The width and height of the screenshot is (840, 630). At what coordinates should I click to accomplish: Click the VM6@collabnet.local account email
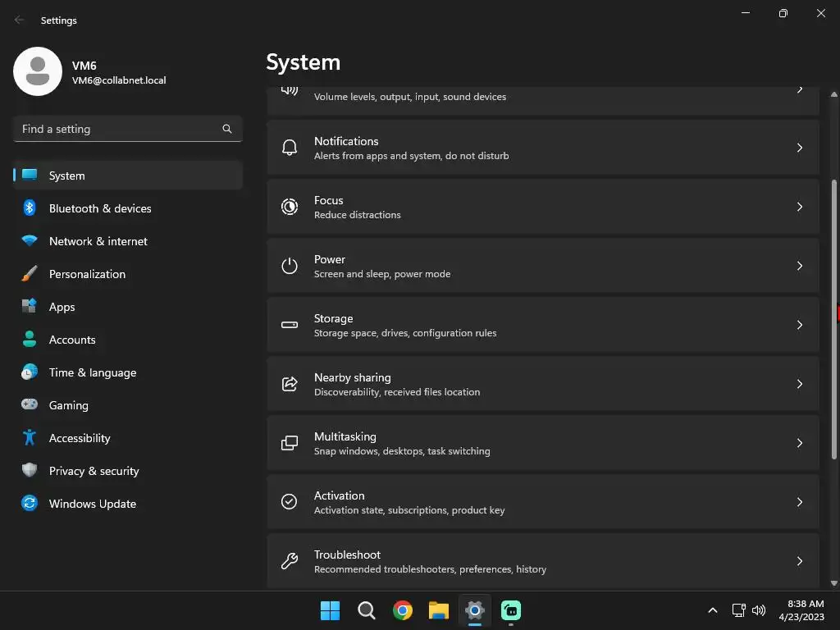click(x=119, y=80)
